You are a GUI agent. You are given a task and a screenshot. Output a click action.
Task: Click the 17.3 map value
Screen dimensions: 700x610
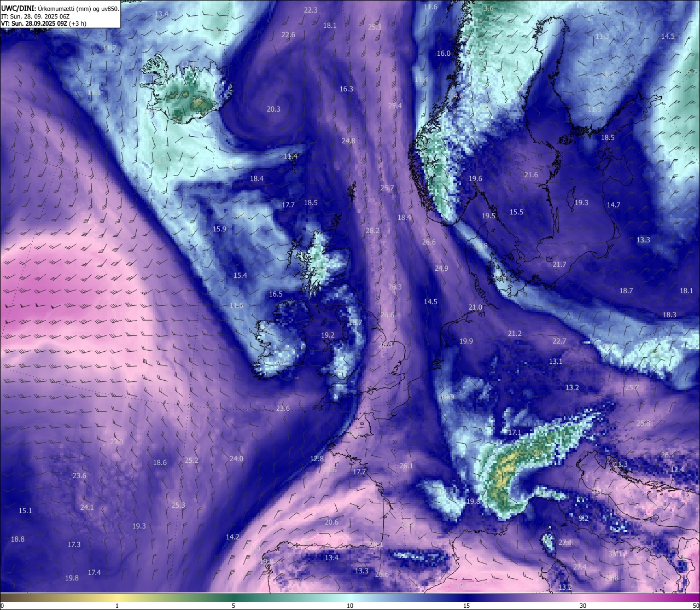(x=74, y=544)
